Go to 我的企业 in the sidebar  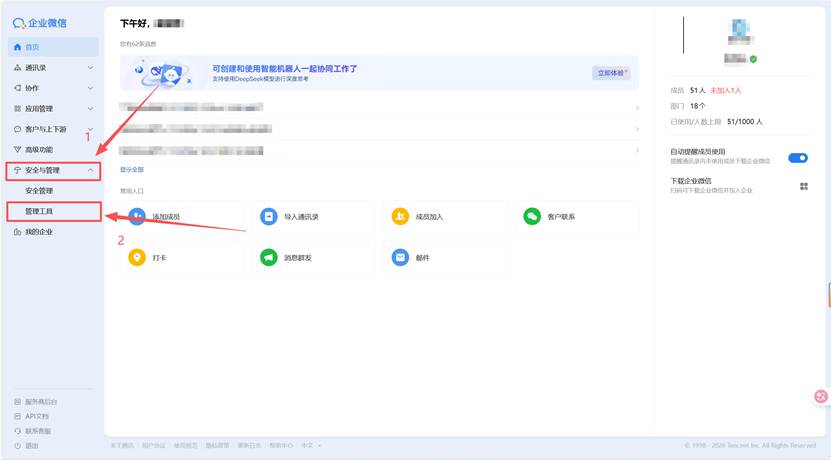[38, 232]
